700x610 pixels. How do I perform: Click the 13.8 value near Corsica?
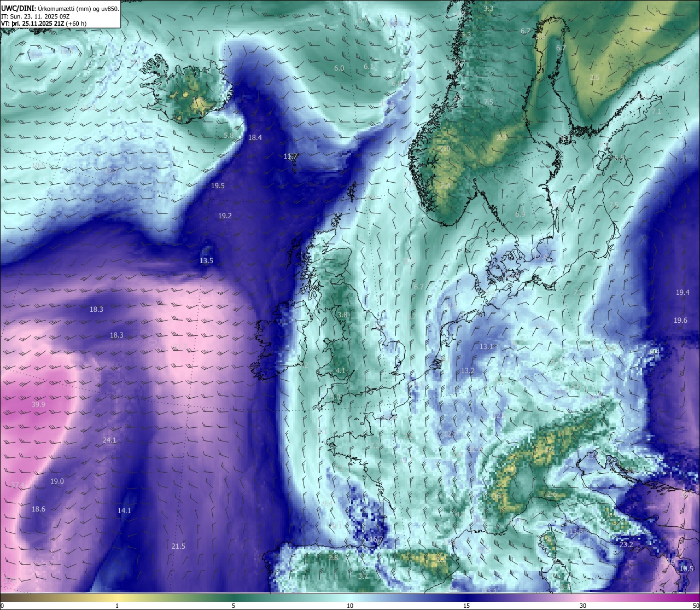[x=576, y=532]
